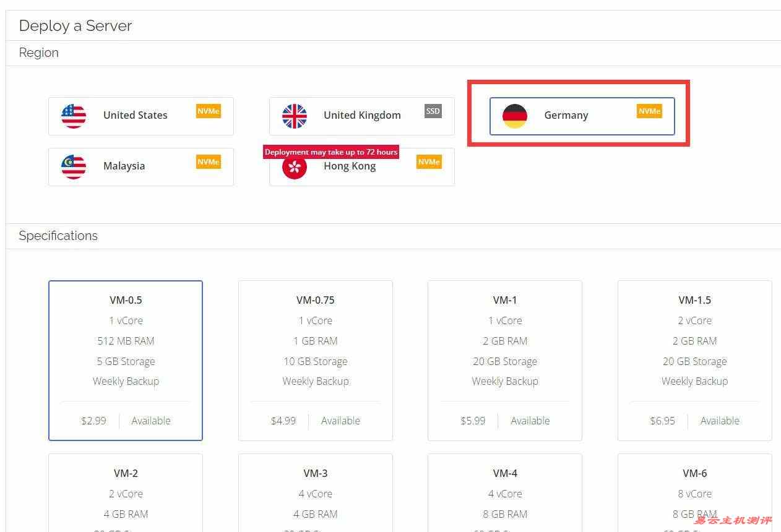This screenshot has height=532, width=781.
Task: Pick the Hong Kong region
Action: click(361, 166)
